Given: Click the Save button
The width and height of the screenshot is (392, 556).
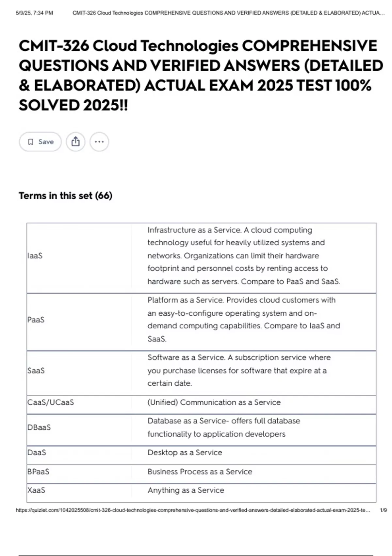Looking at the screenshot, I should click(39, 142).
